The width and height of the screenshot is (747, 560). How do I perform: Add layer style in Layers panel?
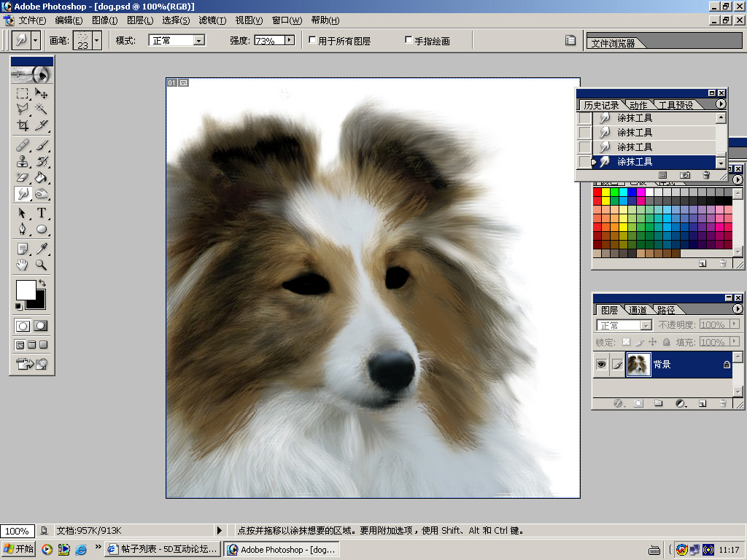619,403
